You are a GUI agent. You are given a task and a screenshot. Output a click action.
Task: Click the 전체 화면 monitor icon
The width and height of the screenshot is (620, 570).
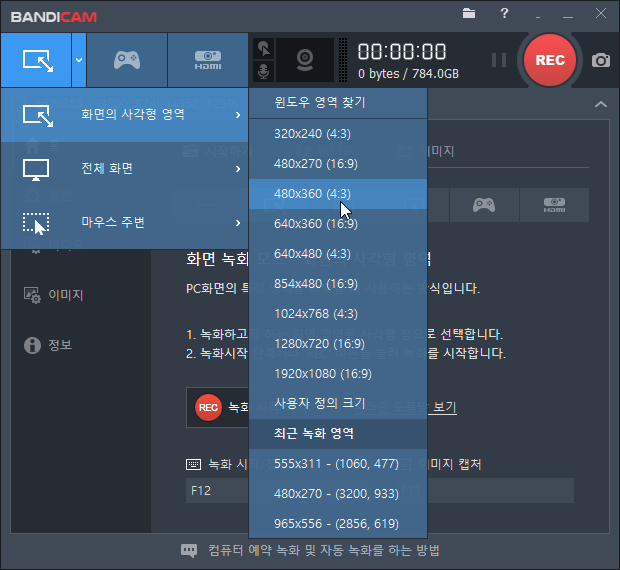36,170
